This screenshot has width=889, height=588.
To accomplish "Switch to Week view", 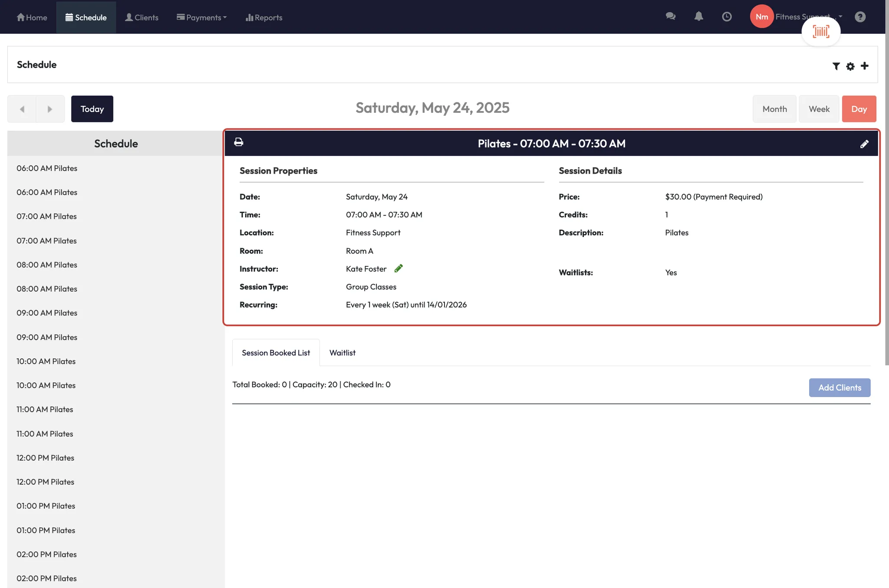I will pos(819,109).
